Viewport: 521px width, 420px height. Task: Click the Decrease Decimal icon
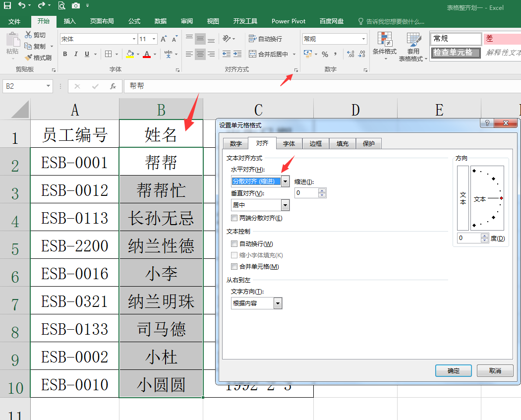(361, 54)
